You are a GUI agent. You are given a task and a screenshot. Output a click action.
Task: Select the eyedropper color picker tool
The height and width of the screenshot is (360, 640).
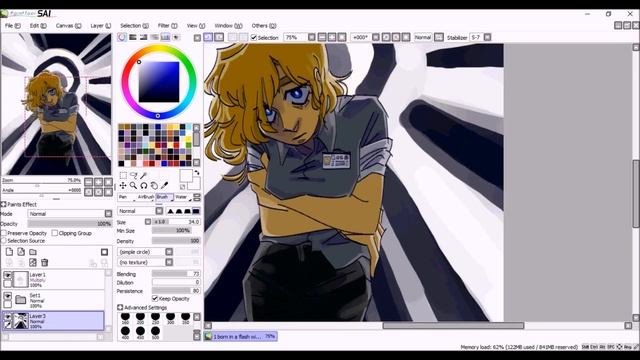pos(164,185)
